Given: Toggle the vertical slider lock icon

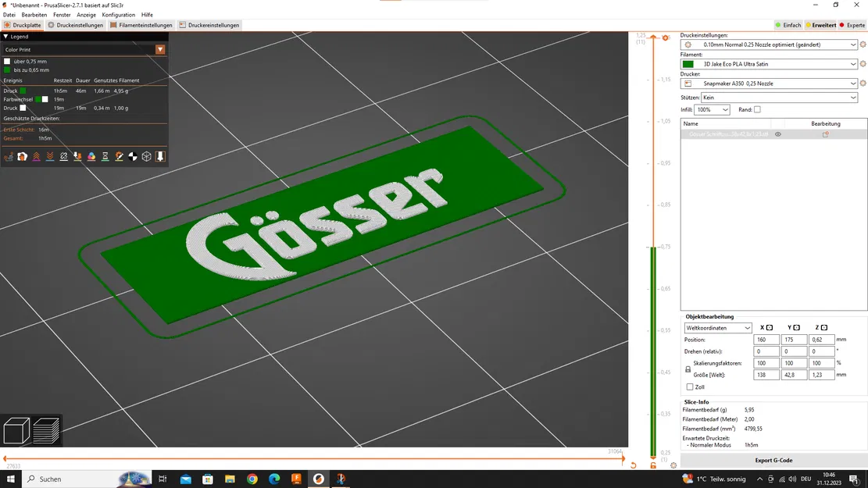Looking at the screenshot, I should coord(653,466).
